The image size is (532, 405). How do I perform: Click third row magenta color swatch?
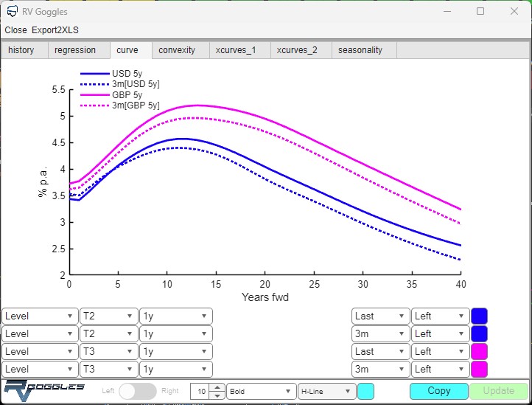click(479, 351)
